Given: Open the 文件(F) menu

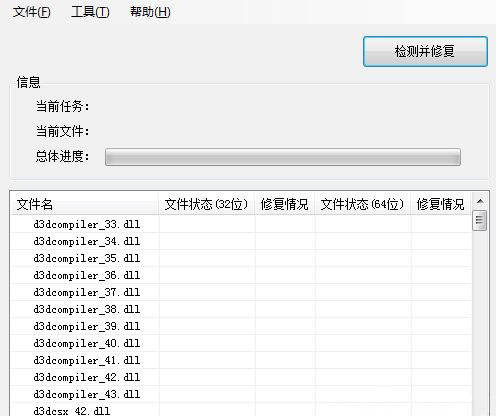Looking at the screenshot, I should pyautogui.click(x=32, y=12).
